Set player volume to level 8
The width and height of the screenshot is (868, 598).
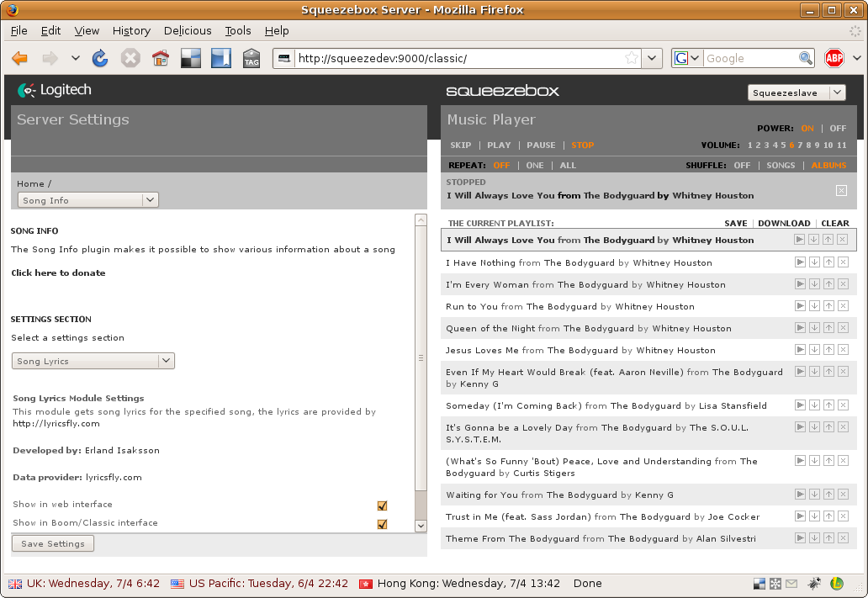810,146
